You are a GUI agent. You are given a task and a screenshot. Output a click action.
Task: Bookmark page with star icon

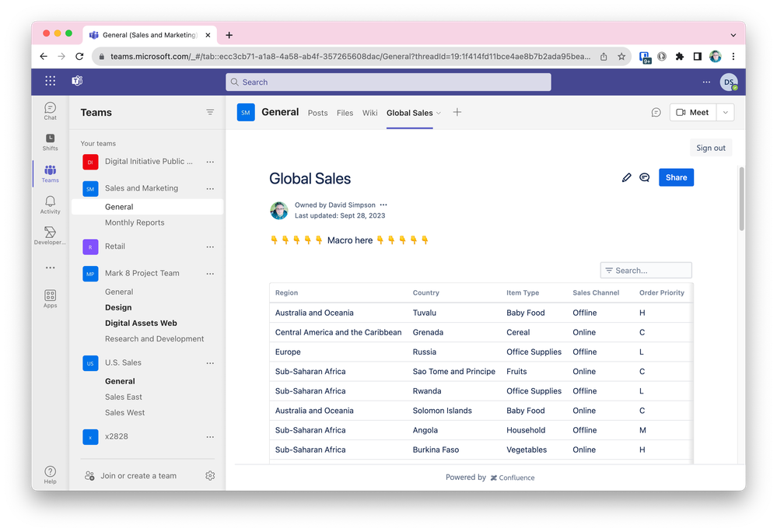621,57
